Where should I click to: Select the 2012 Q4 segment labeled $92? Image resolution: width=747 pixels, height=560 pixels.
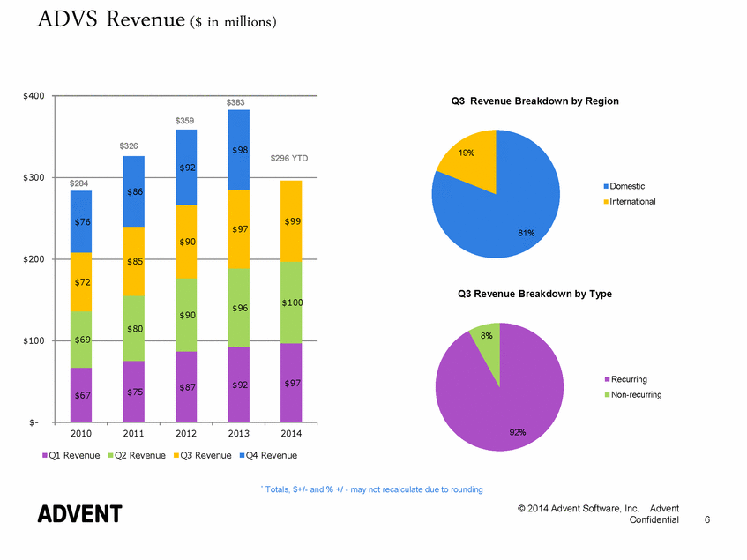186,168
